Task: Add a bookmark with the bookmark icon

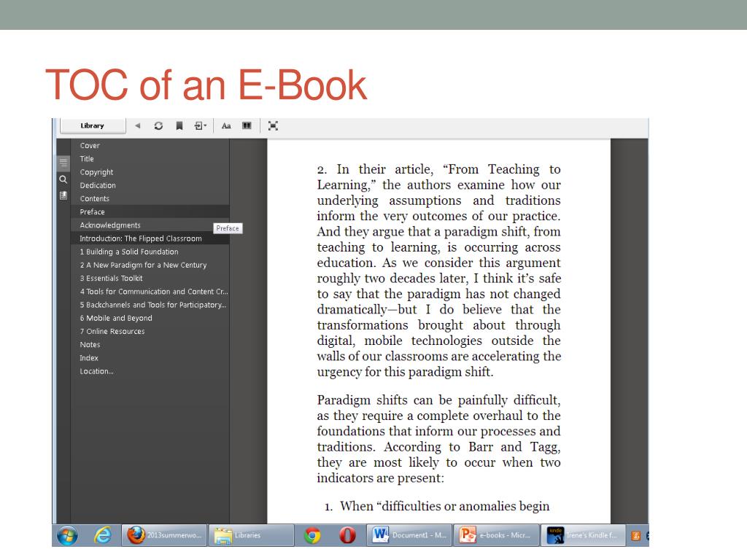Action: click(179, 125)
